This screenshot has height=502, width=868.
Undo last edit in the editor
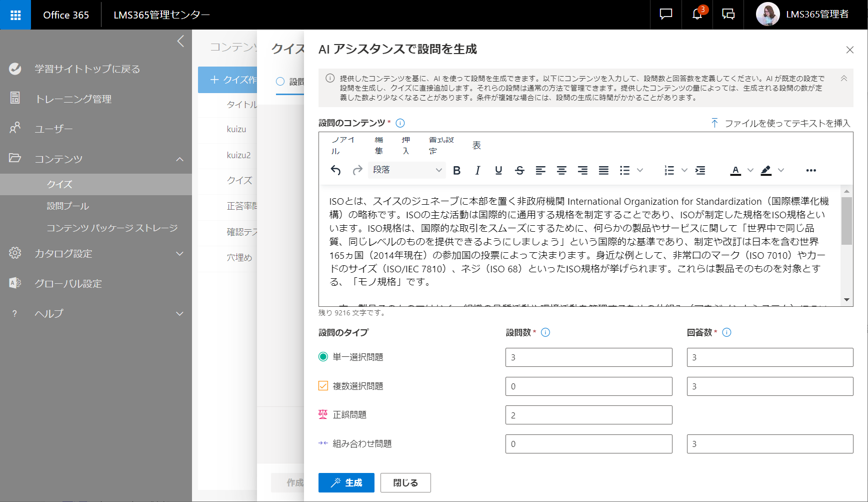pos(335,170)
